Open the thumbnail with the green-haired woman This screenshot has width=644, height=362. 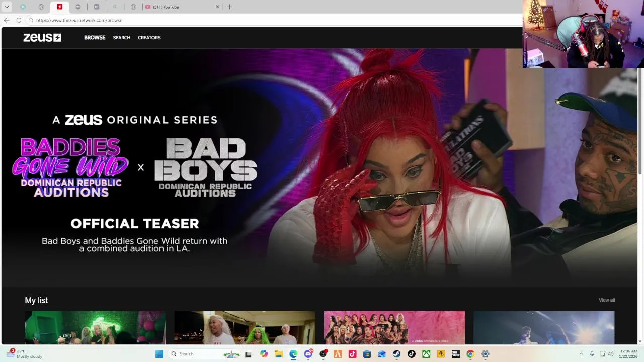coord(245,327)
